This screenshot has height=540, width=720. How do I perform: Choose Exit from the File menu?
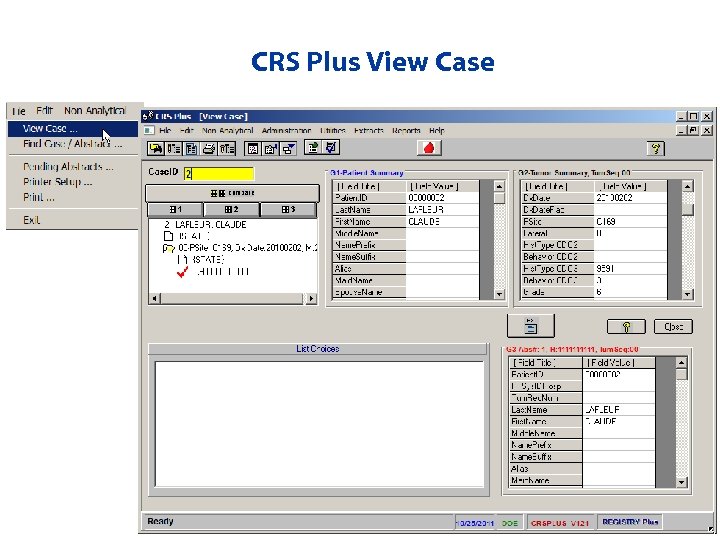31,220
